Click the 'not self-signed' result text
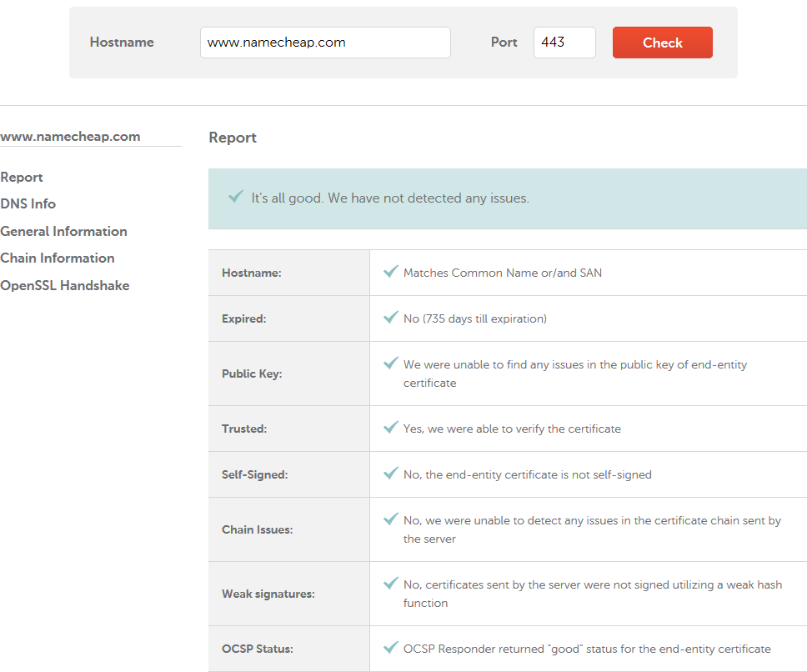807x672 pixels. (528, 475)
